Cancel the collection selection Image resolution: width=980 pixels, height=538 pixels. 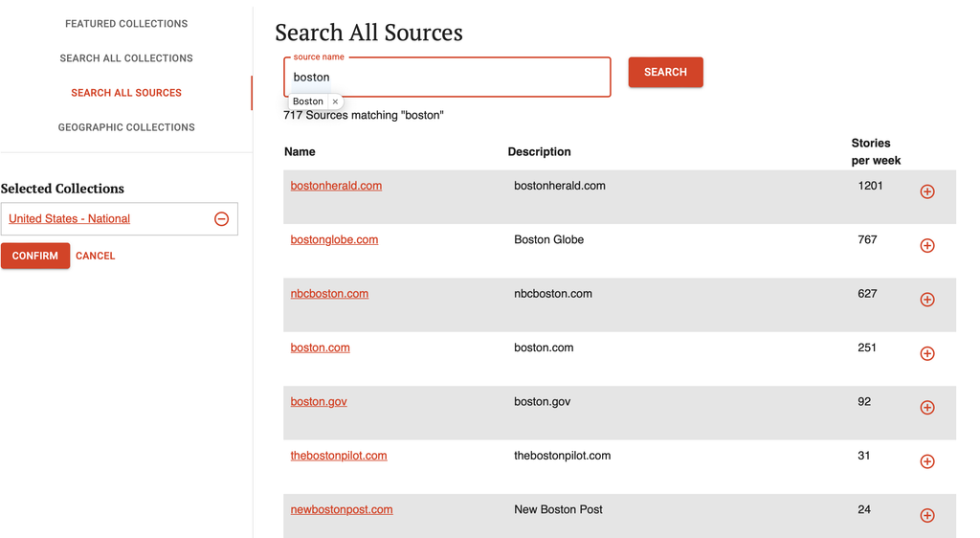click(x=95, y=256)
